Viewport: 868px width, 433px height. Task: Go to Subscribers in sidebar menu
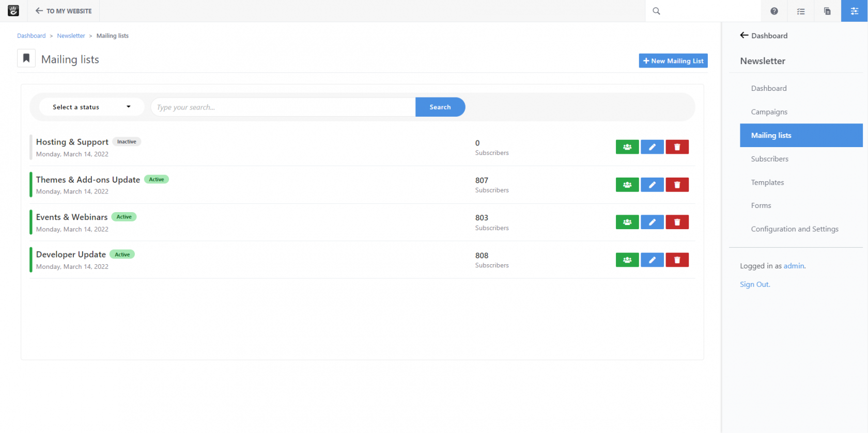769,159
